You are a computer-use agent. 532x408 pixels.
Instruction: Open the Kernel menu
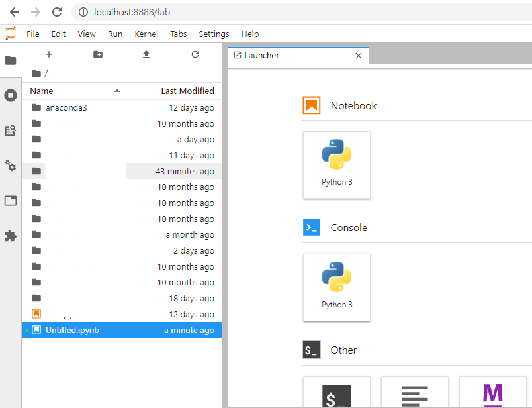click(146, 34)
